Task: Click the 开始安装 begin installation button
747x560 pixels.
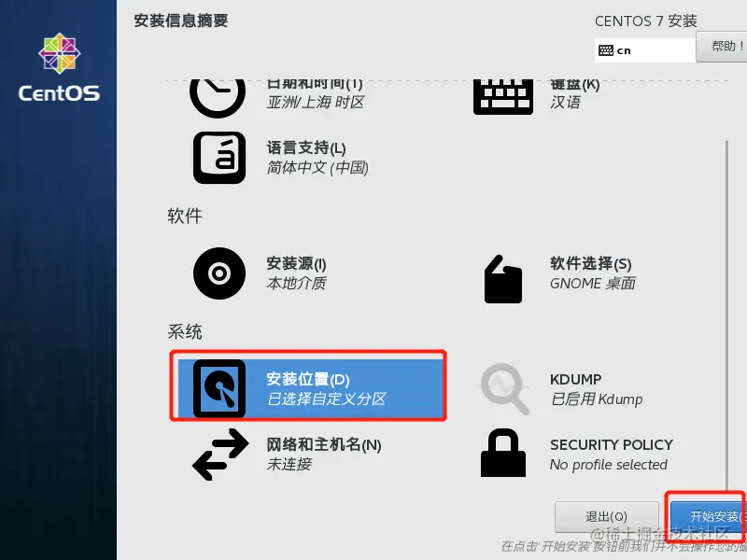Action: click(709, 517)
